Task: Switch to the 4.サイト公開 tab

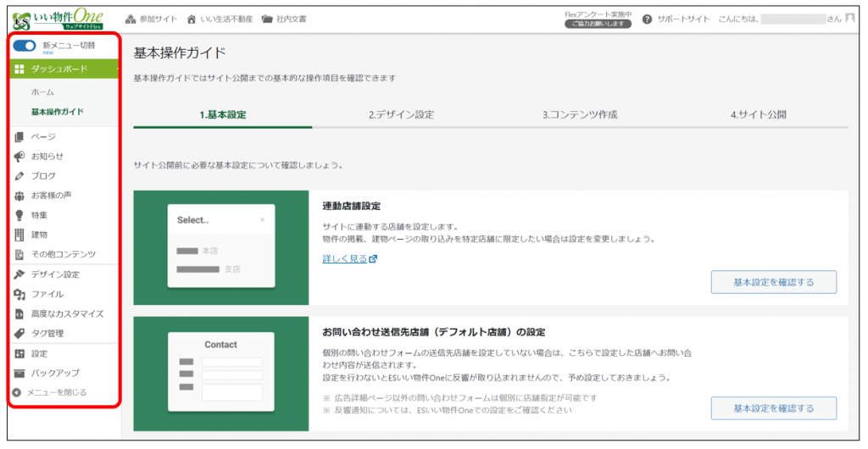Action: point(758,115)
